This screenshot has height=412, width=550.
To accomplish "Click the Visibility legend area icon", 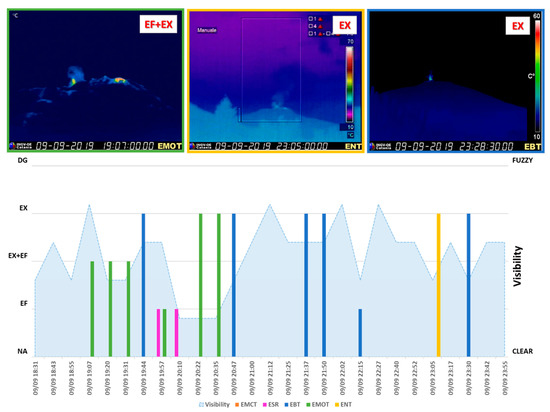I will (x=201, y=405).
